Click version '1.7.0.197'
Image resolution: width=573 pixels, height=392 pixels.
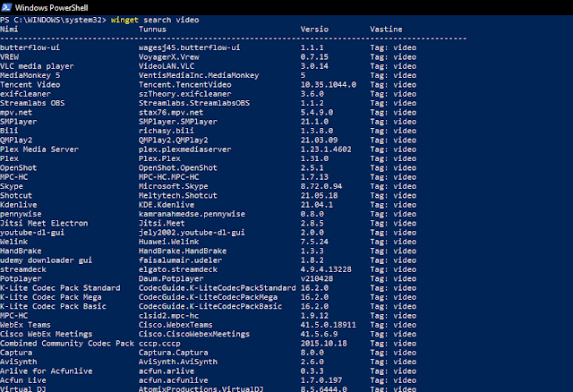321,380
